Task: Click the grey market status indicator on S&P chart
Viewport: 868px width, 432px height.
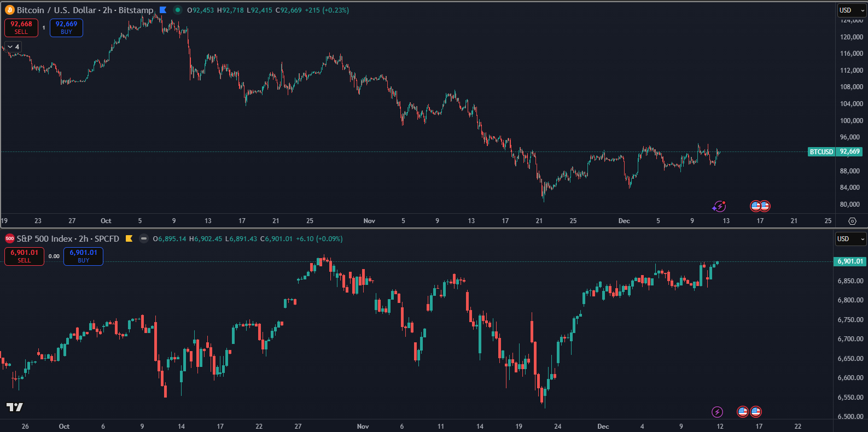Action: (x=143, y=238)
